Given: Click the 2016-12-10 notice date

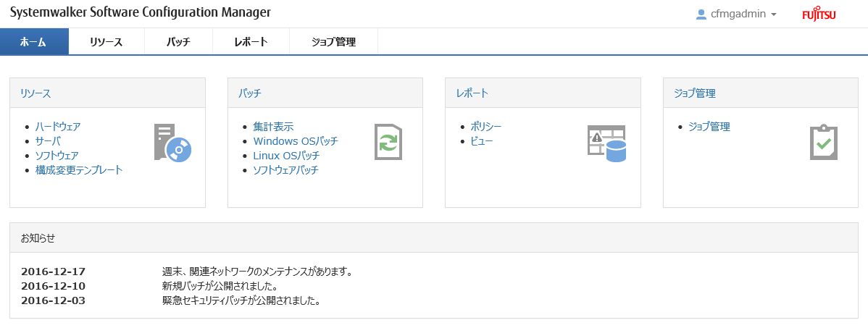Looking at the screenshot, I should point(53,286).
